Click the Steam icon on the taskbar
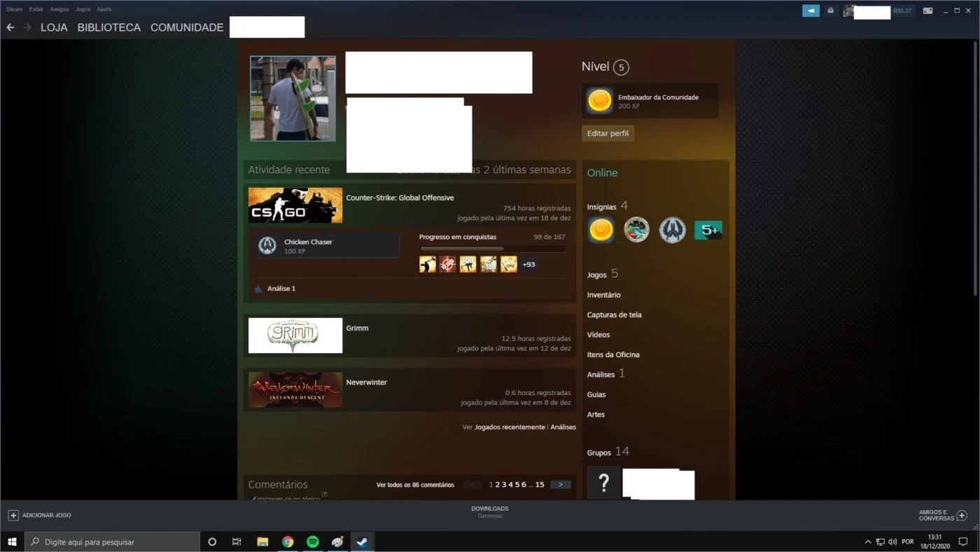This screenshot has height=552, width=980. pyautogui.click(x=363, y=541)
